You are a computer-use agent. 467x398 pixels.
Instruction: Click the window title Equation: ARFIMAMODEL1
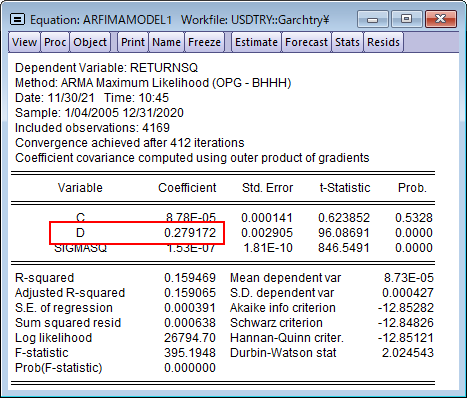[101, 20]
